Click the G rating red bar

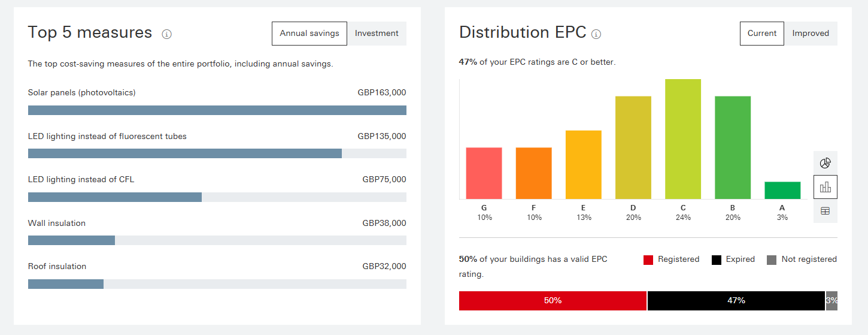tap(484, 173)
